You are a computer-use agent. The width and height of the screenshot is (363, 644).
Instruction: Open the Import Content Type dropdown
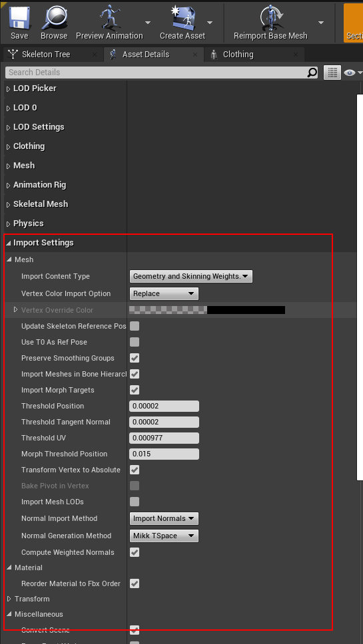coord(190,276)
